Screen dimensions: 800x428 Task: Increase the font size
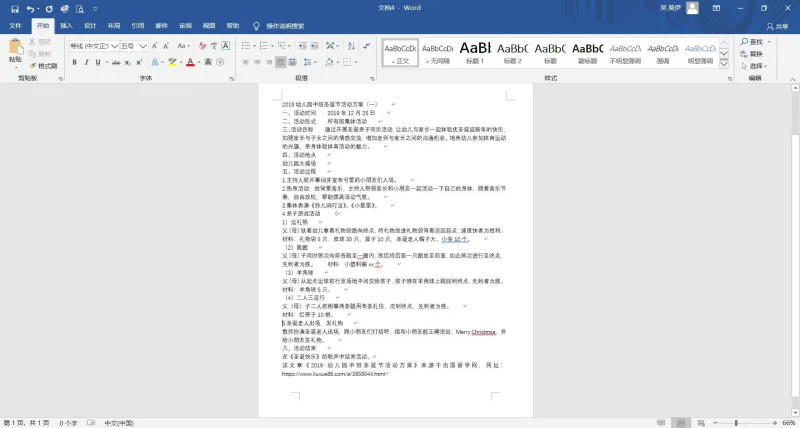pos(155,46)
